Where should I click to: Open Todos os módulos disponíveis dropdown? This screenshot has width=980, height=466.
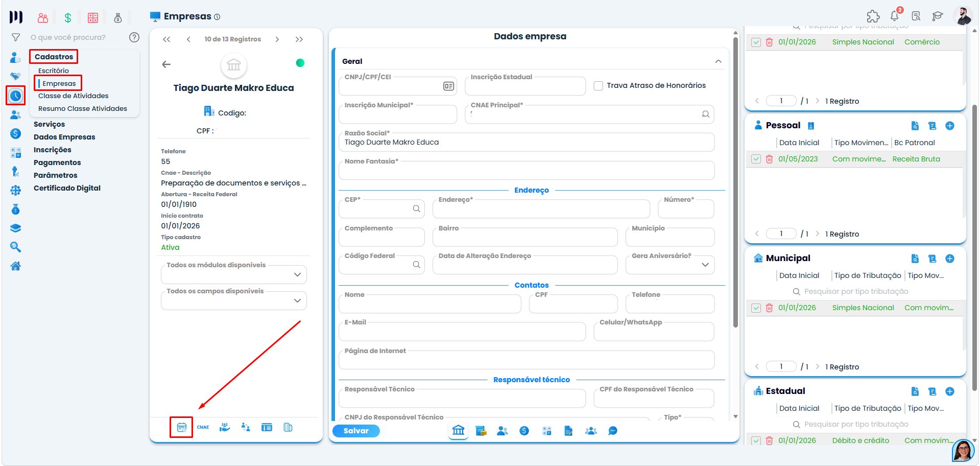[234, 274]
